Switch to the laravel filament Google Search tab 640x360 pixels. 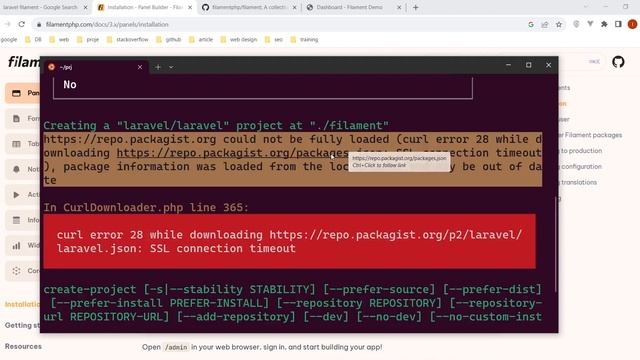[44, 7]
